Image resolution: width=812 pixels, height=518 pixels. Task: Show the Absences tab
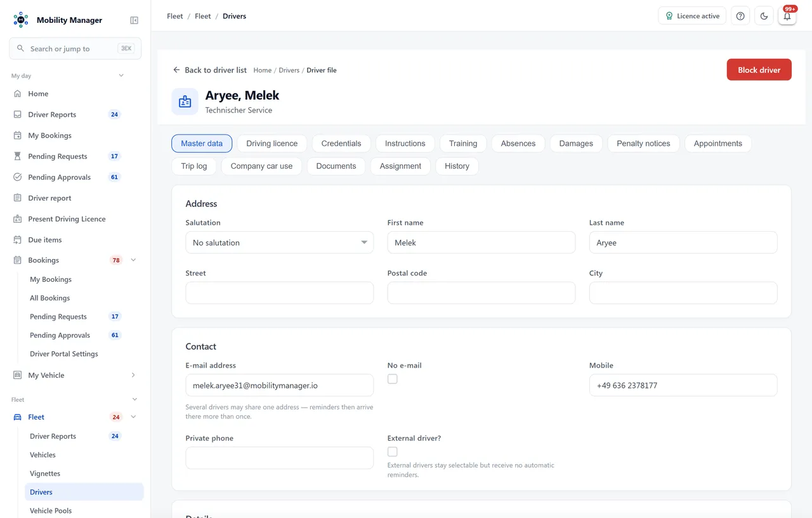click(518, 143)
